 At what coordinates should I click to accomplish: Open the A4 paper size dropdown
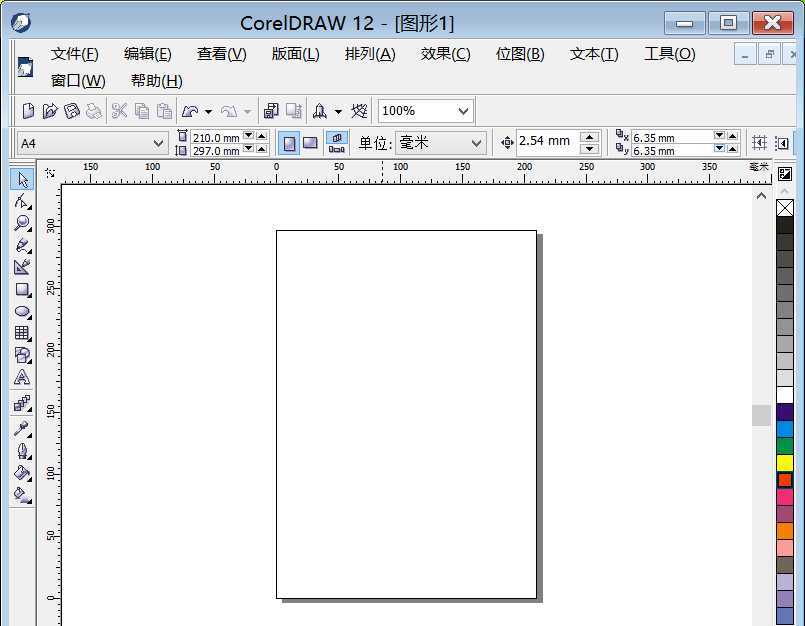(x=160, y=142)
